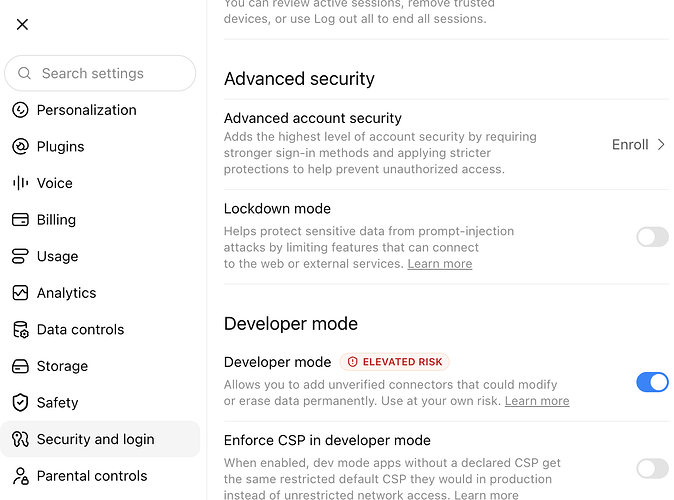Click the Billing card icon

[20, 220]
